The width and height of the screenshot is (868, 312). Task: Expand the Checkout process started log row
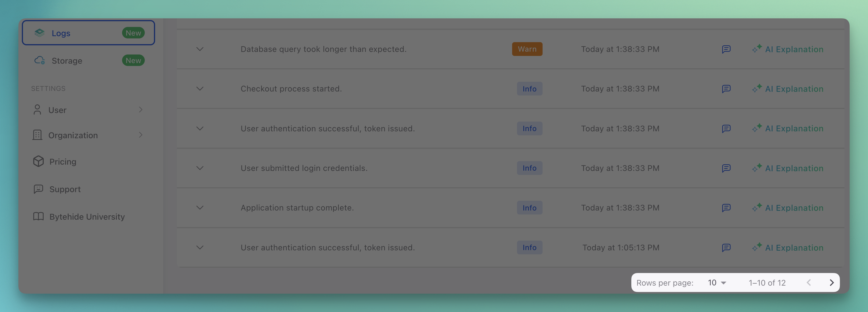199,89
